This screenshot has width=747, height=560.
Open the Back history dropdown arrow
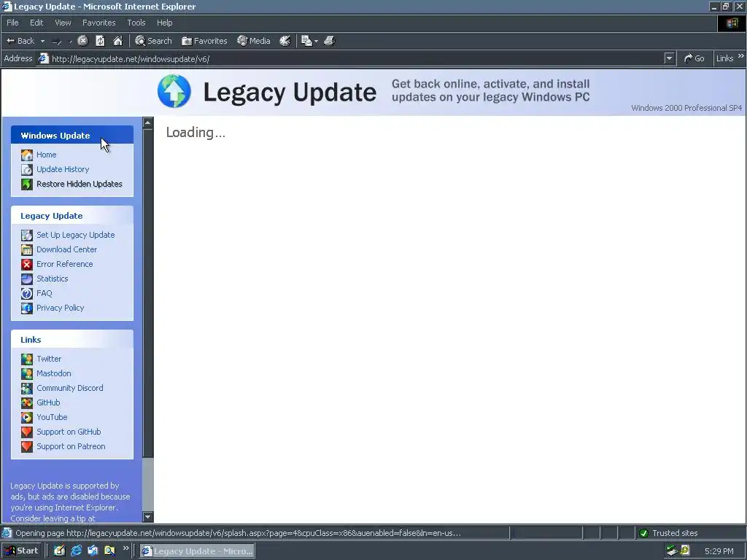pyautogui.click(x=42, y=41)
